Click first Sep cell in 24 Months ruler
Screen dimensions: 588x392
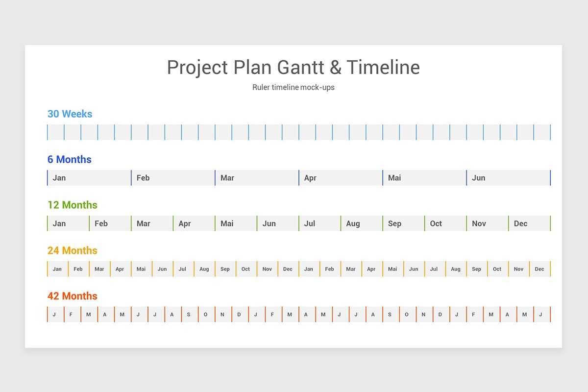(x=225, y=269)
